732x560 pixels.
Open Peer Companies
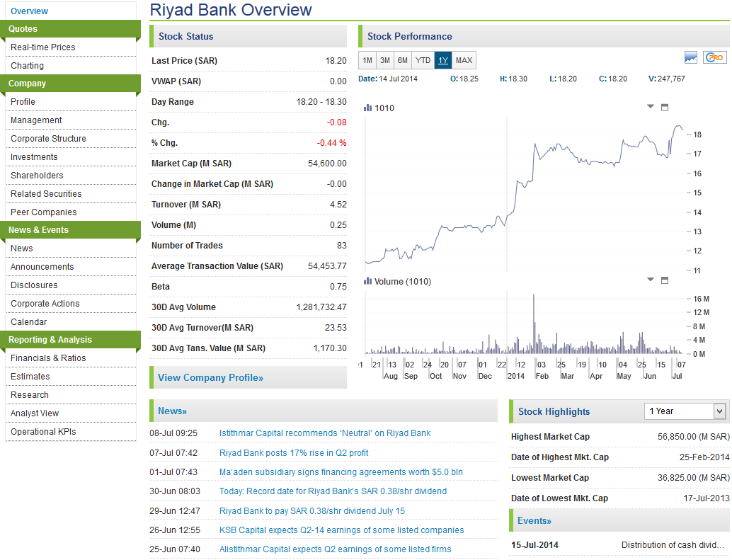coord(43,212)
